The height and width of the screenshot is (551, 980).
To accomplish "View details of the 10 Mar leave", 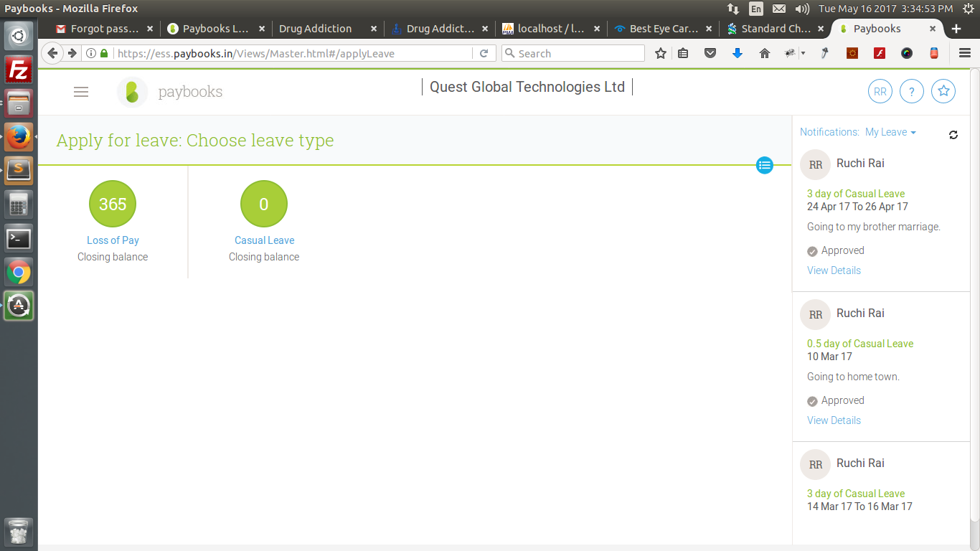I will coord(834,420).
